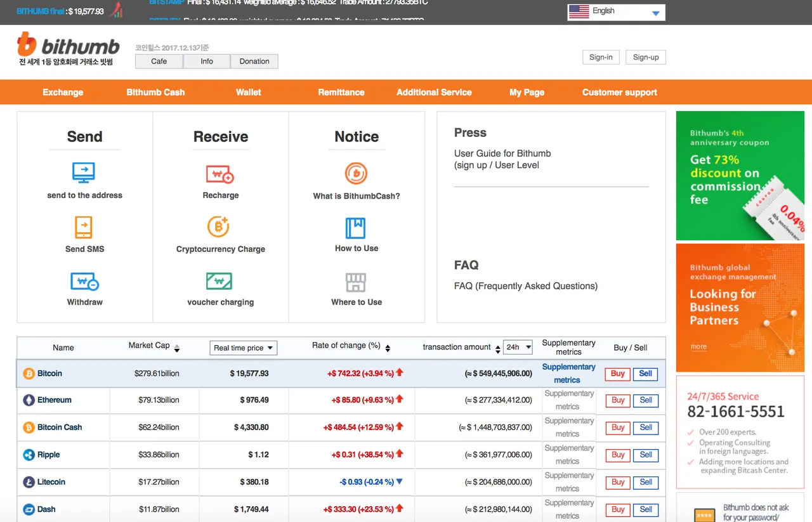This screenshot has width=812, height=522.
Task: Open the User Guide for Bithumb link
Action: [x=502, y=159]
